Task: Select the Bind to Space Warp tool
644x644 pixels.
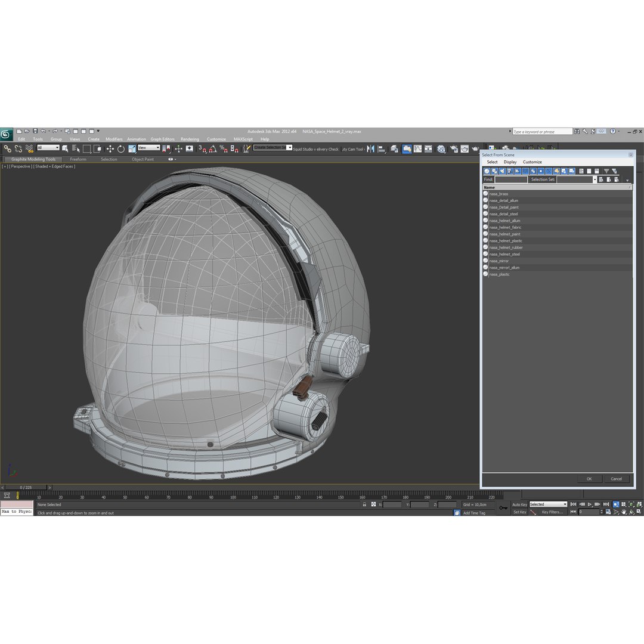Action: (x=29, y=148)
